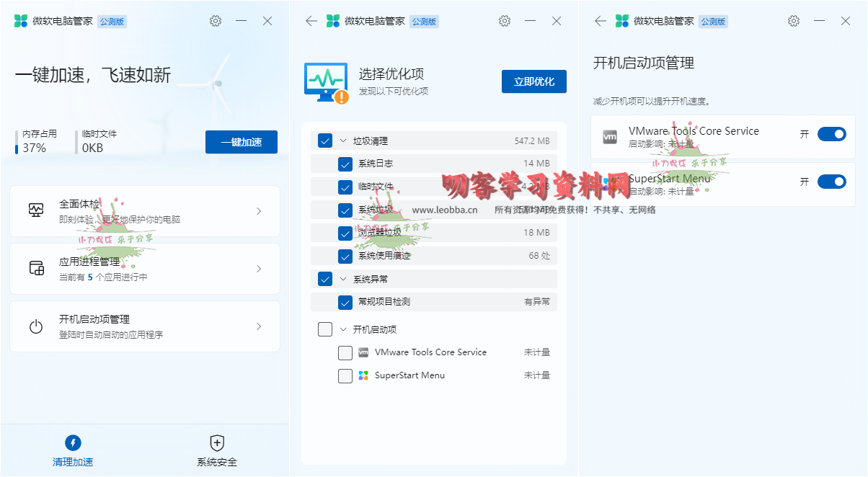
Task: Turn off SuperStart Menu startup toggle
Action: point(831,182)
